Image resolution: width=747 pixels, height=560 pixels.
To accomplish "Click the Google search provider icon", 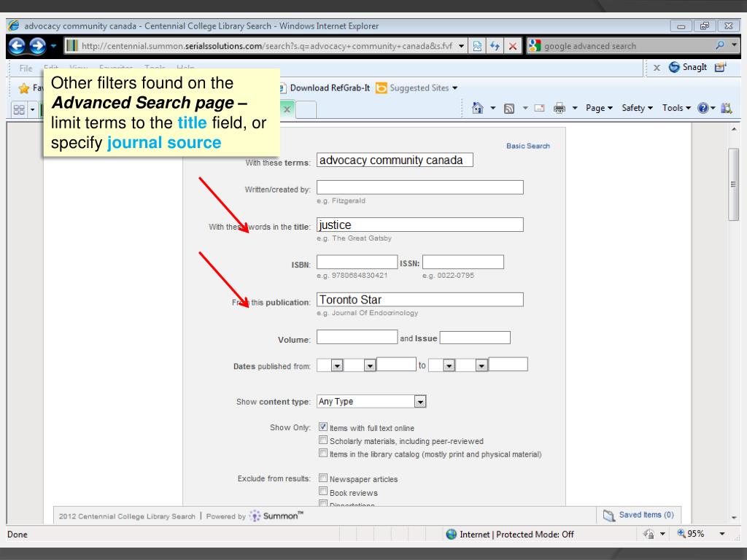I will 535,46.
